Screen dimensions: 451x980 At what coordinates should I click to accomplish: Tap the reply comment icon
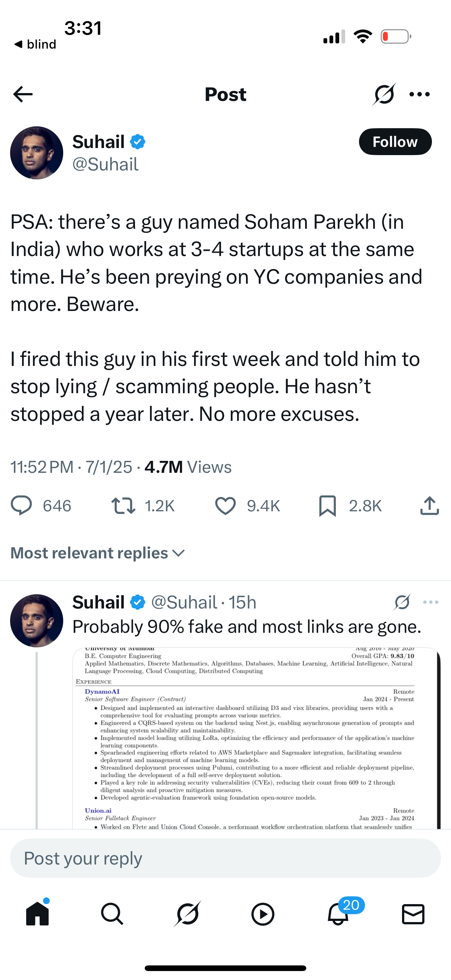21,506
